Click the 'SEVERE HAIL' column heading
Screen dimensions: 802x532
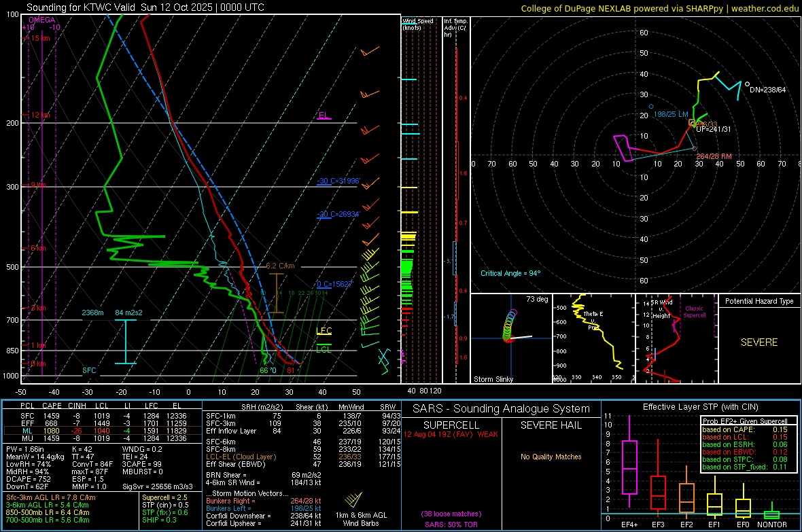(551, 425)
